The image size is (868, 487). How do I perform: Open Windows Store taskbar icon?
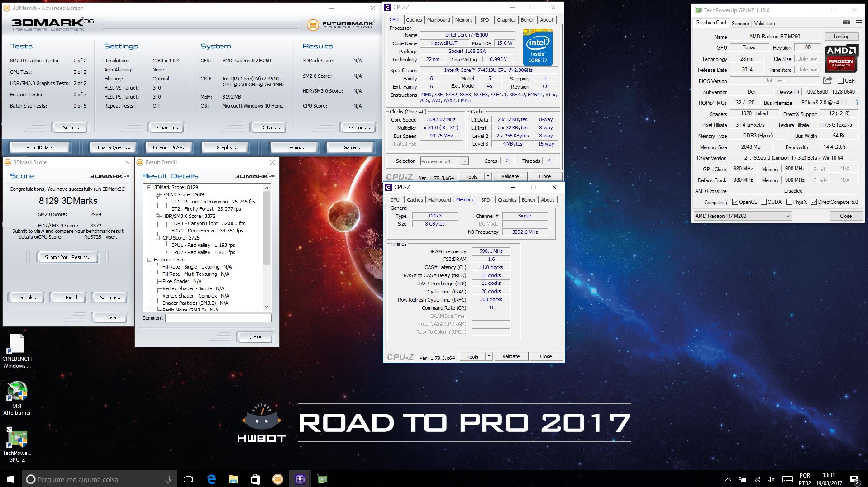255,479
